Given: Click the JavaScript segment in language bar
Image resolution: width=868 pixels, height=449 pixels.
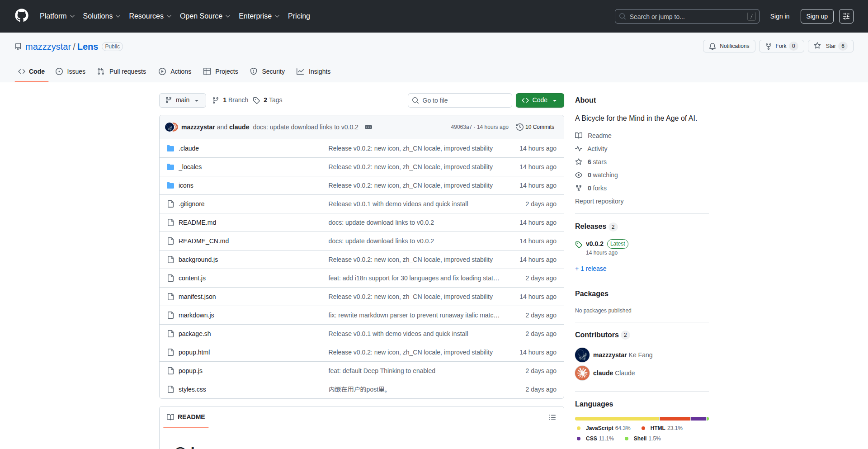Looking at the screenshot, I should pyautogui.click(x=617, y=419).
